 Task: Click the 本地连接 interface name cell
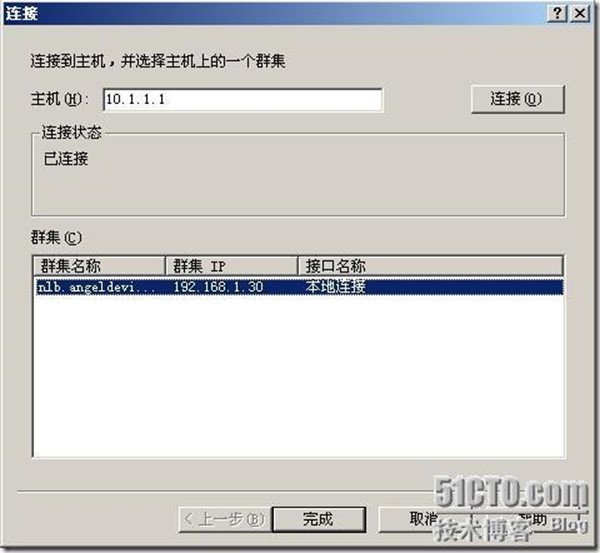click(335, 287)
